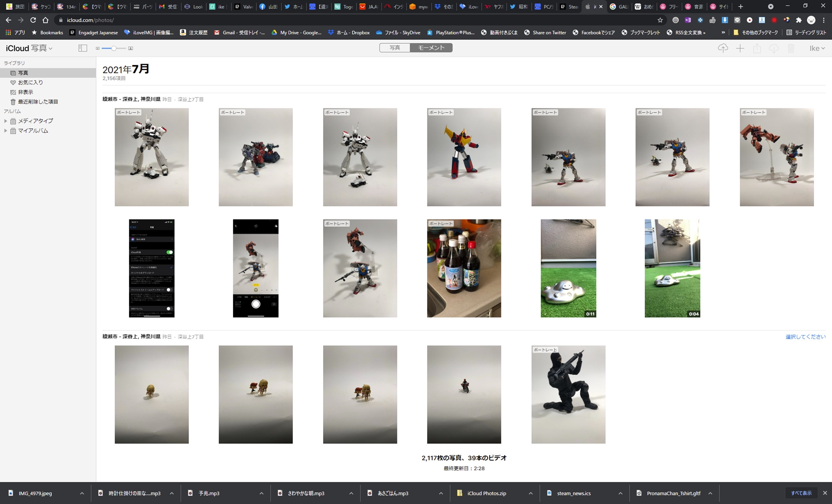
Task: Adjust the thumbnail zoom slider
Action: point(114,48)
